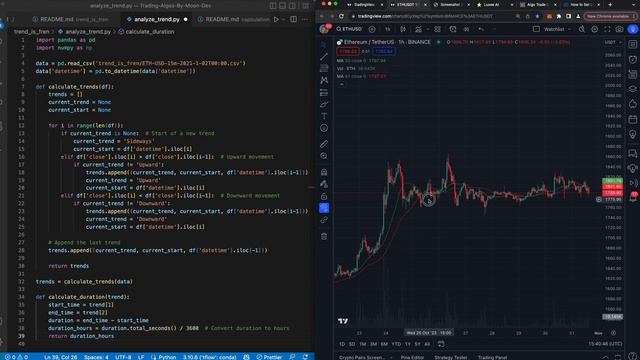The width and height of the screenshot is (640, 360).
Task: Select the 1Y date range
Action: point(407,344)
